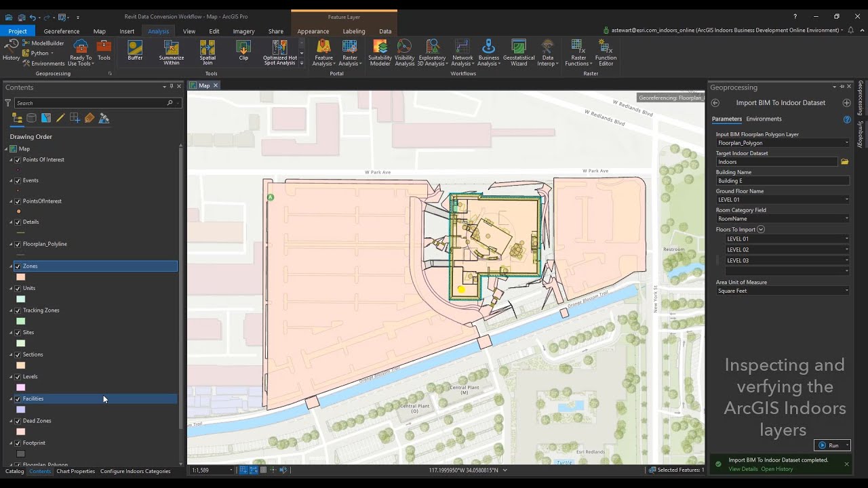The width and height of the screenshot is (868, 488).
Task: Open Visibility Analysis workflow
Action: coord(404,52)
